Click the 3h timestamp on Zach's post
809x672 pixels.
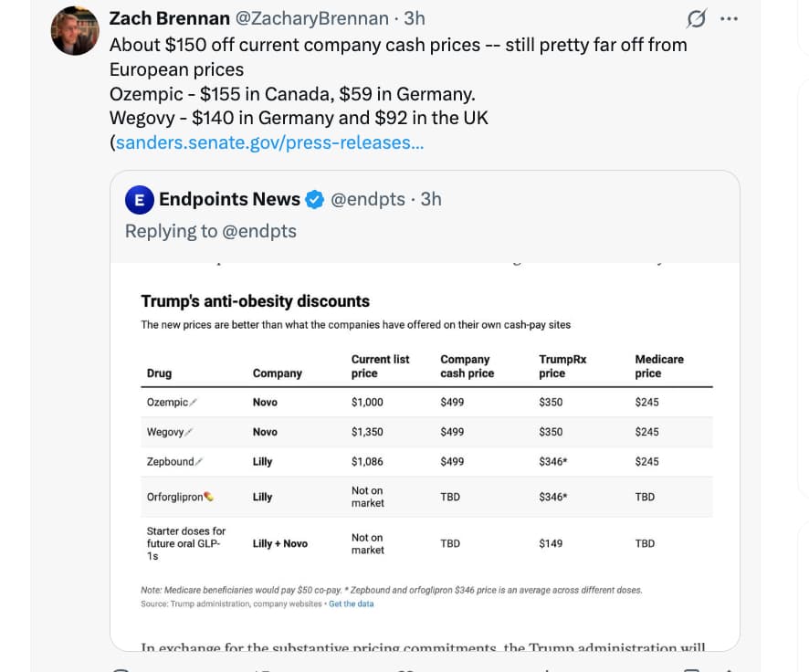pyautogui.click(x=415, y=18)
